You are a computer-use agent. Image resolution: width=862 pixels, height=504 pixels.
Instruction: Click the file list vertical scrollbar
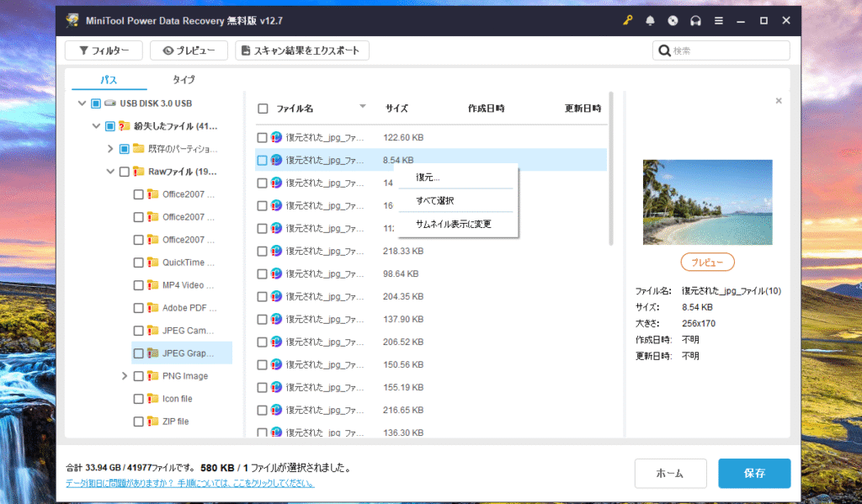click(612, 168)
